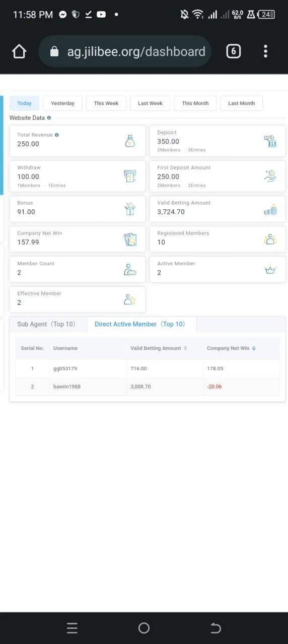Click the Withdraw ATM icon
Image resolution: width=288 pixels, height=644 pixels.
pyautogui.click(x=130, y=176)
